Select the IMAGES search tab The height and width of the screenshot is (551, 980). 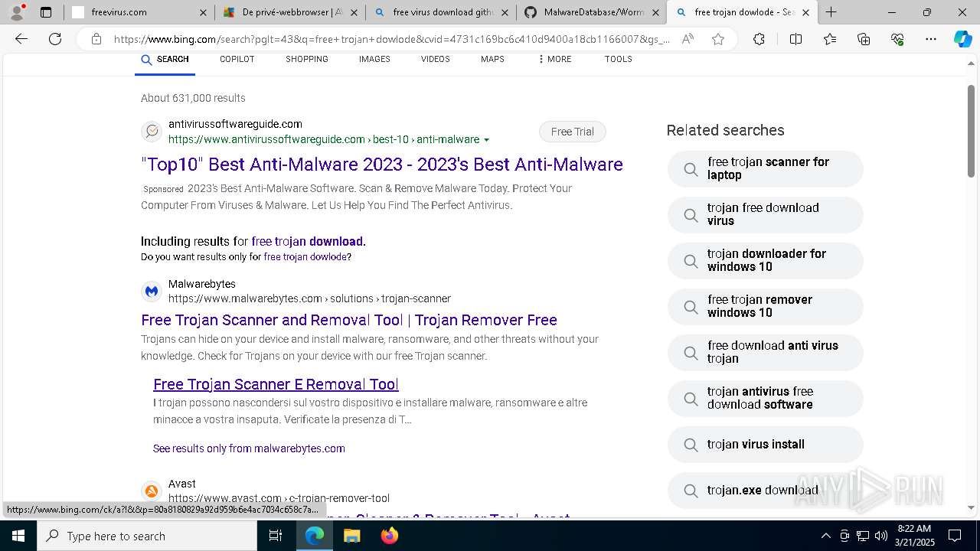click(x=374, y=59)
